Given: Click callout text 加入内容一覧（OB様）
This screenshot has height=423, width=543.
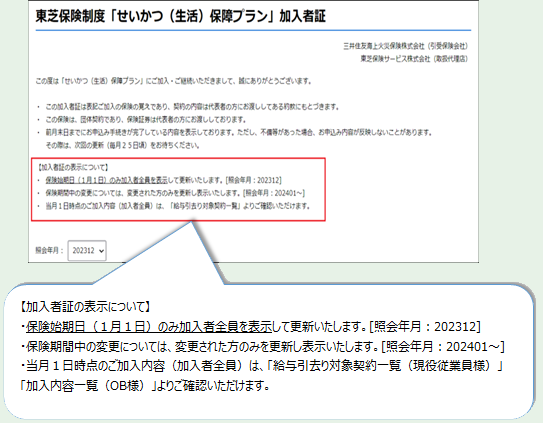Looking at the screenshot, I should click(x=89, y=386).
